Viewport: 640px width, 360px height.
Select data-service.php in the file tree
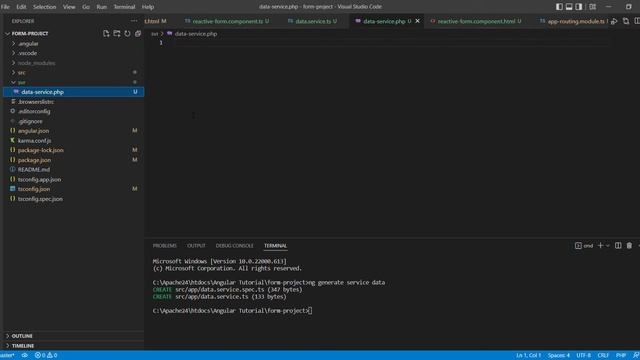point(73,92)
